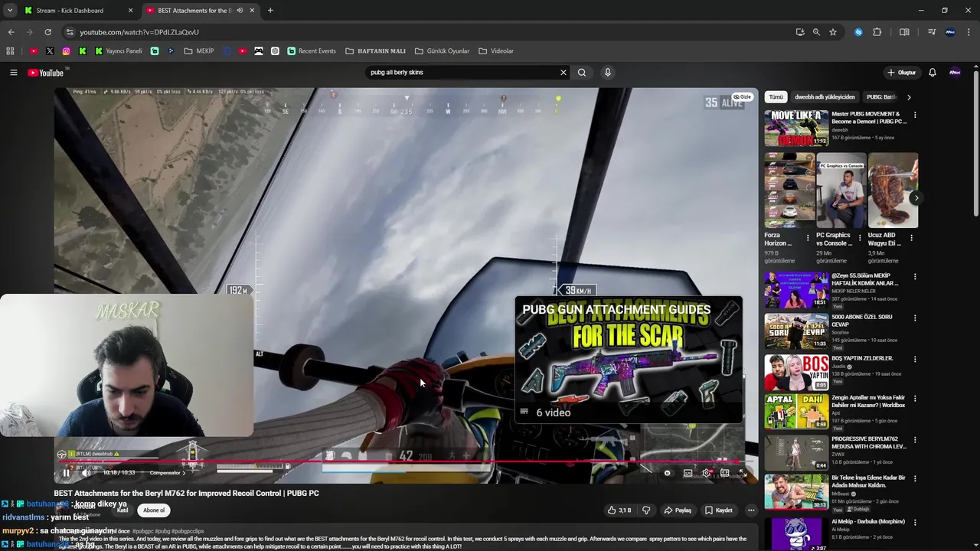This screenshot has height=551, width=980.
Task: Start voice search with microphone
Action: pyautogui.click(x=608, y=73)
